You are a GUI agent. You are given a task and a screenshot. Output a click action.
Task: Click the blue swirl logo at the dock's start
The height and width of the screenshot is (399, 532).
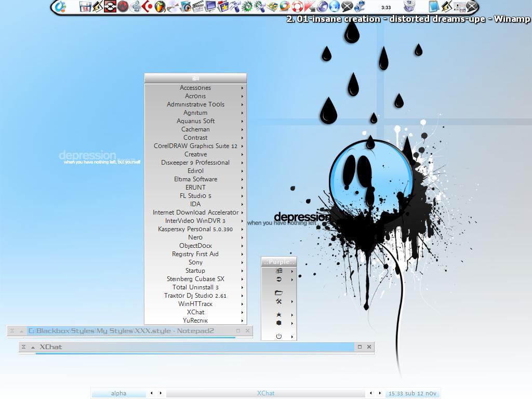click(60, 6)
